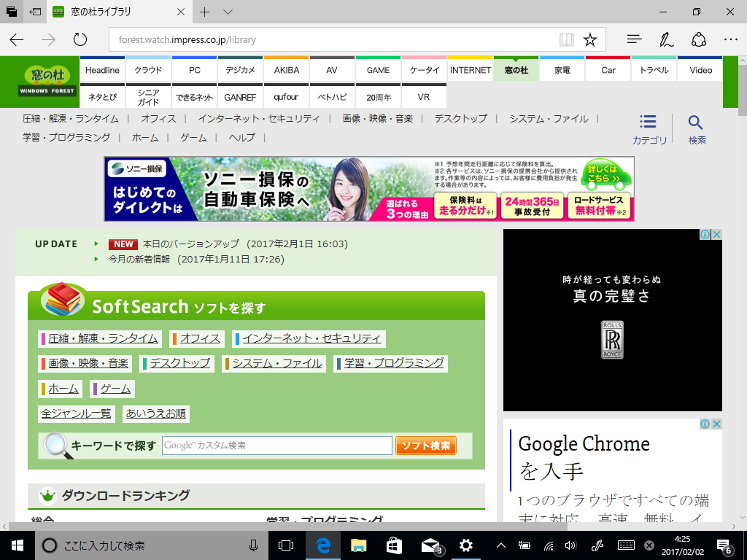The width and height of the screenshot is (747, 560).
Task: Open the More actions menu in Edge
Action: [x=731, y=40]
